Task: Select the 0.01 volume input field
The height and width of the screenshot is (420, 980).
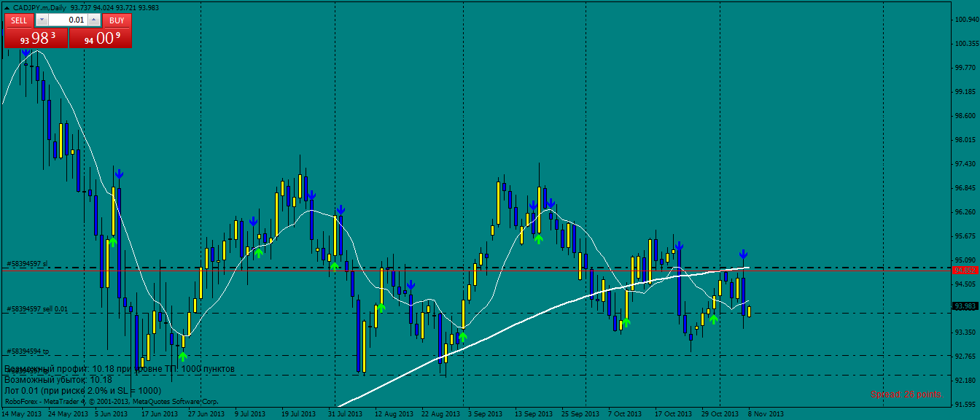Action: click(69, 20)
